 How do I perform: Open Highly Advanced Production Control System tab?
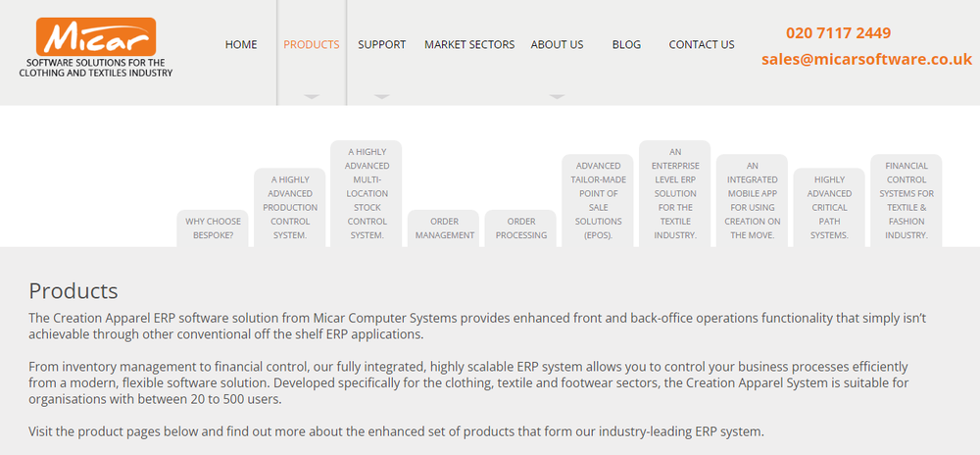tap(290, 208)
